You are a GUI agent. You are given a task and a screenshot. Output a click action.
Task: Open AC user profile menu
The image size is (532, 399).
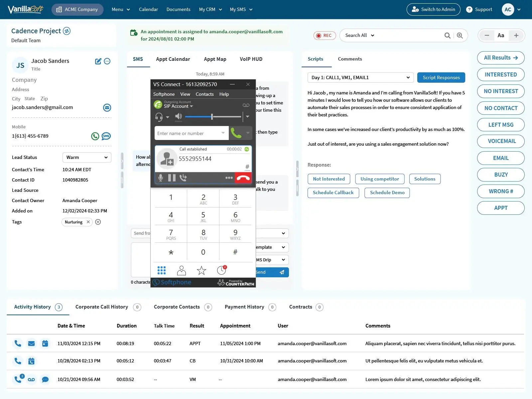click(x=511, y=10)
